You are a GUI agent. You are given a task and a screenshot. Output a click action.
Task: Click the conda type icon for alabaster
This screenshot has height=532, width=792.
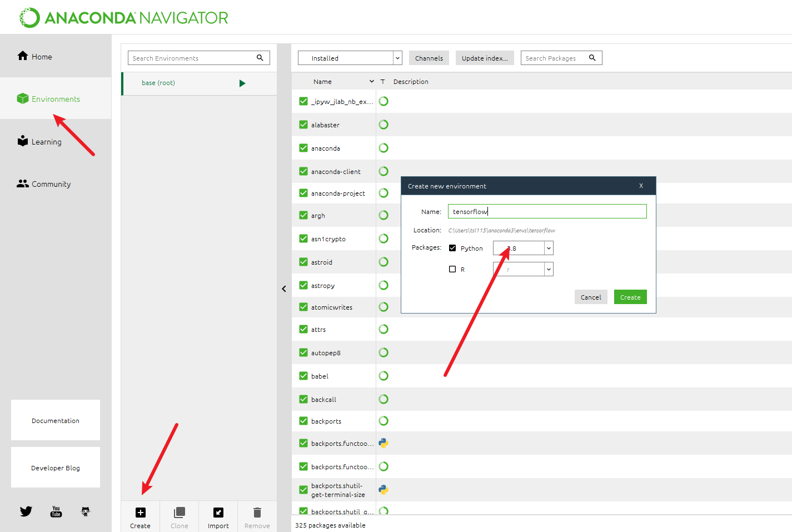383,125
